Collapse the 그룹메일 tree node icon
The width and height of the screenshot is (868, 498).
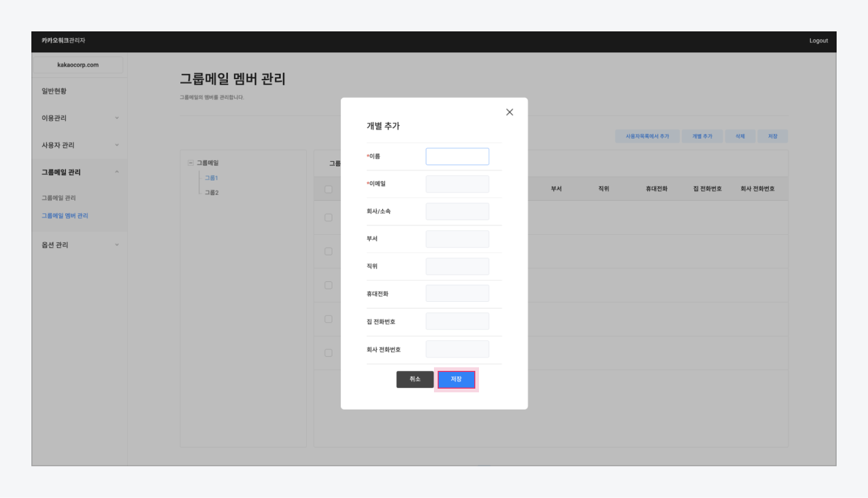coord(191,163)
